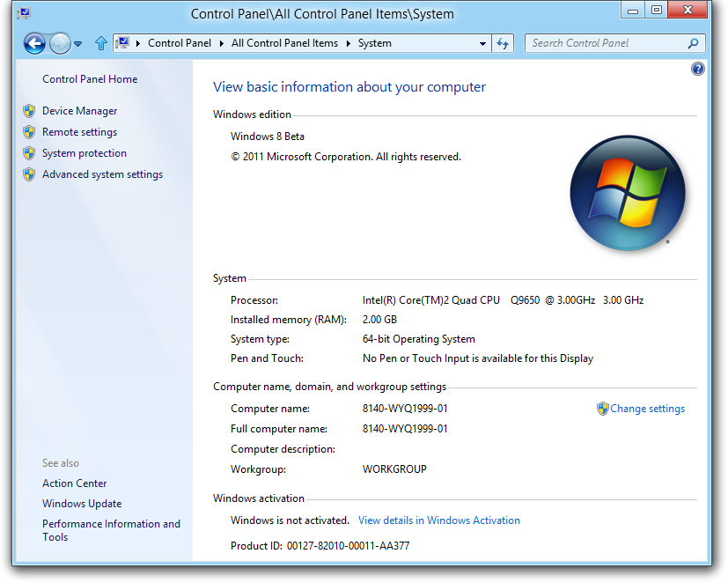
Task: Go up one level with Up arrow
Action: click(x=101, y=43)
